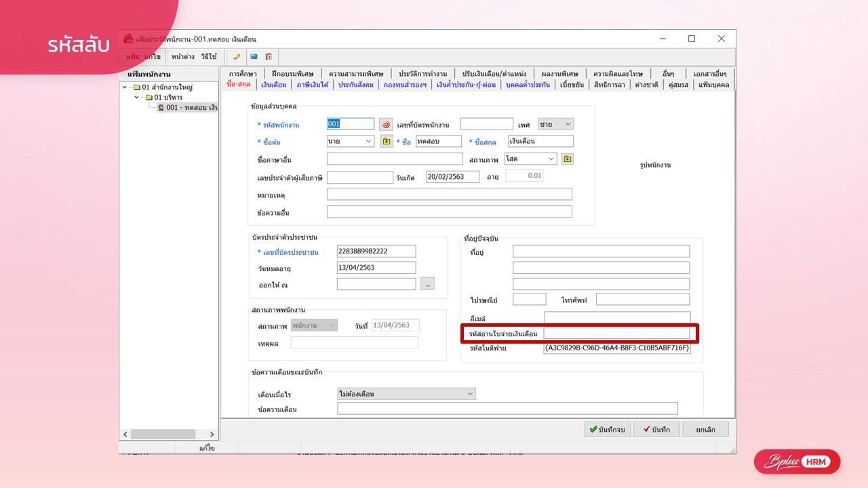Open the เตือนเมื่อไร dropdown

coord(470,394)
